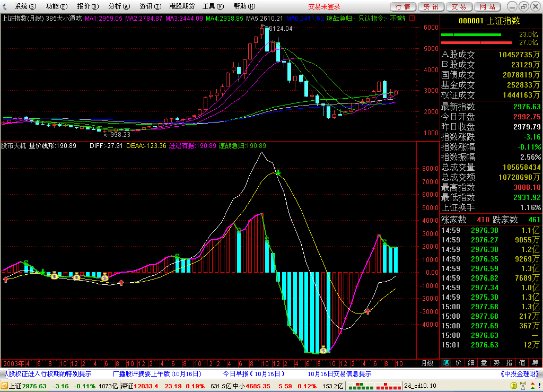Click the 交易 button at top right
Image resolution: width=543 pixels, height=392 pixels.
pos(459,6)
